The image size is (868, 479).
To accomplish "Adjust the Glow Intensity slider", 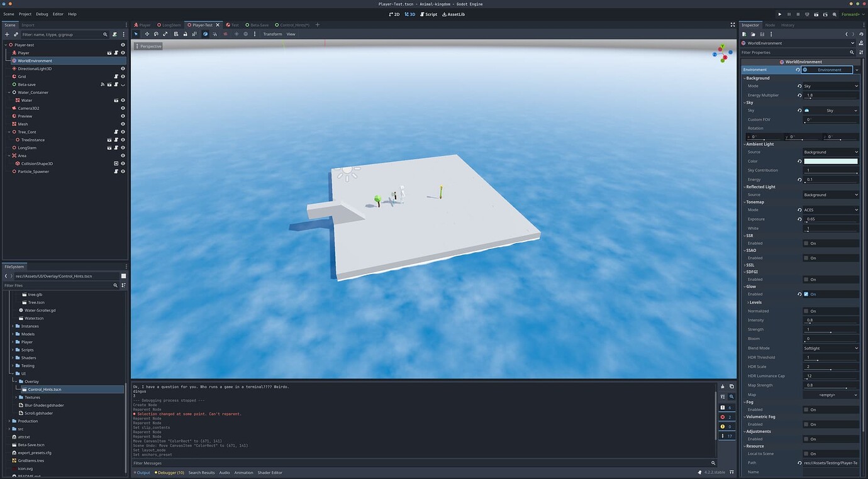I will [831, 321].
